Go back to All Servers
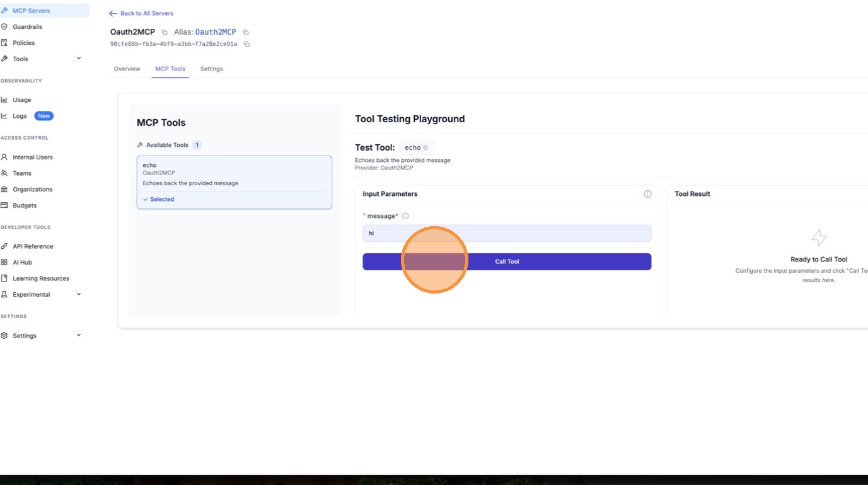The image size is (868, 485). coord(141,13)
